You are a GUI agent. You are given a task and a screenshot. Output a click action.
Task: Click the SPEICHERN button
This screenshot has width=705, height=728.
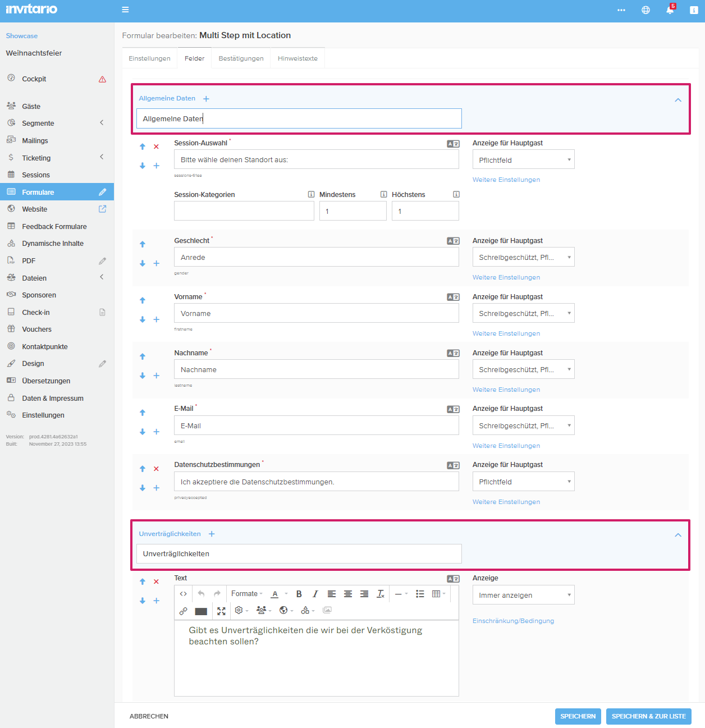578,716
